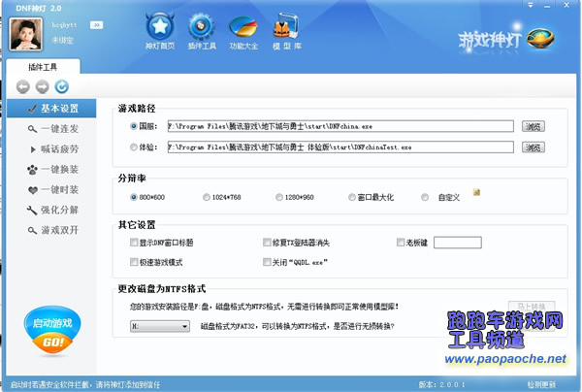Select the 国服 radio button

point(134,126)
